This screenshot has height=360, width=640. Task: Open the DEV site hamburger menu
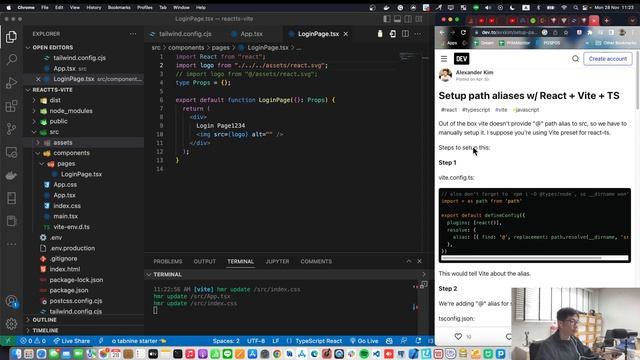pyautogui.click(x=444, y=59)
